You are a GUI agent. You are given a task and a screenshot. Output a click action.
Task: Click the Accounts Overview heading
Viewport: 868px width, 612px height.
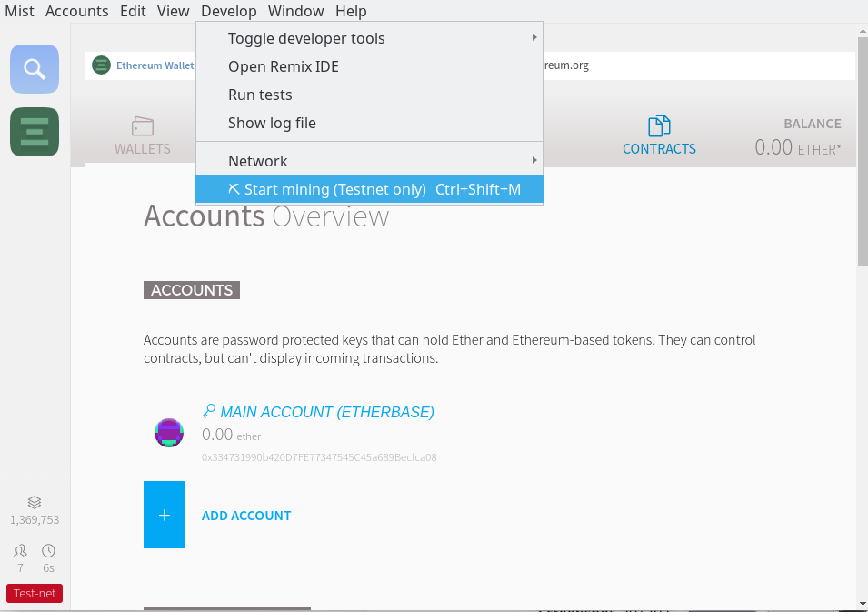(x=266, y=216)
